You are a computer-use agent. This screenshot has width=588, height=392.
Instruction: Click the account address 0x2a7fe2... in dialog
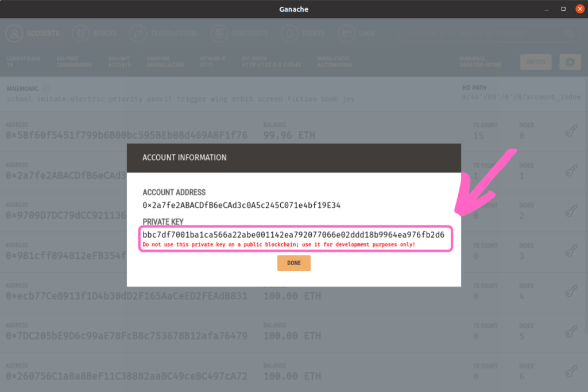pos(242,205)
